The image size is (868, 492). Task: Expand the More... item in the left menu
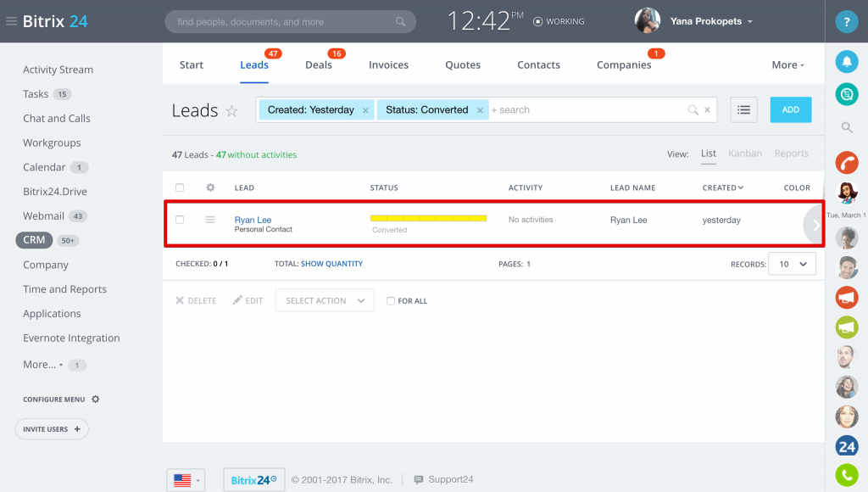pyautogui.click(x=42, y=365)
